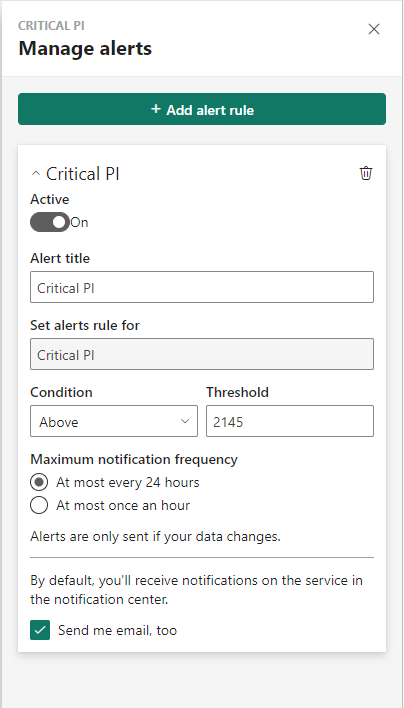Click the Condition dropdown arrow
This screenshot has width=404, height=708.
coord(185,421)
